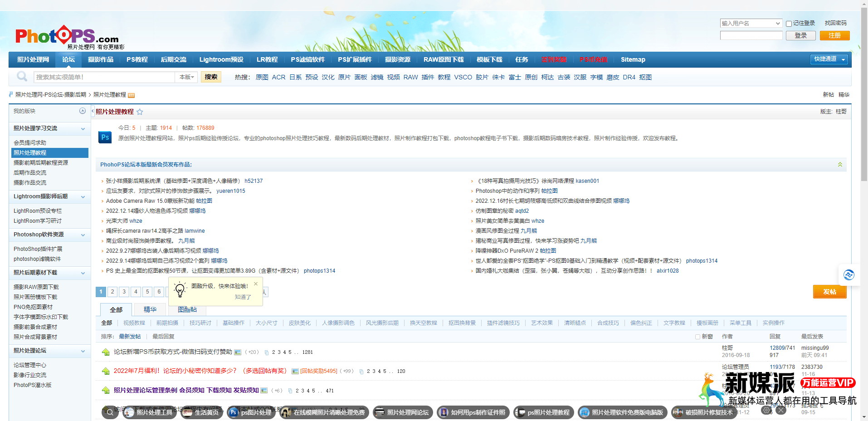The image size is (868, 421).
Task: Click the magnifier icon beside the search box
Action: click(x=22, y=77)
